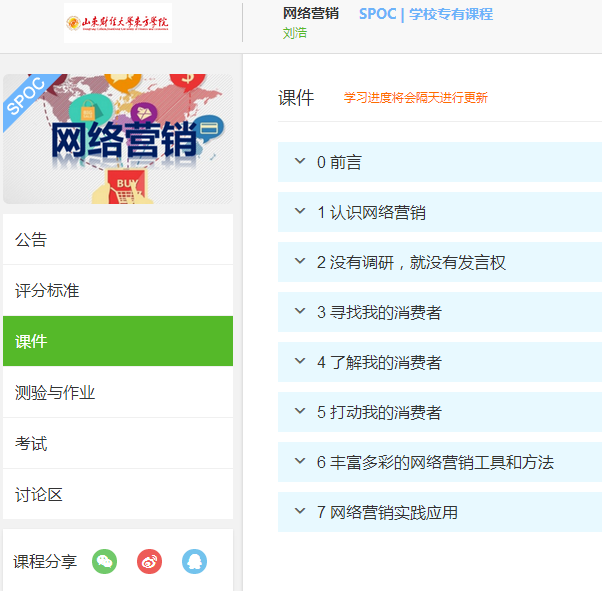Go to 考试 page in sidebar
Viewport: 602px width, 591px height.
118,444
